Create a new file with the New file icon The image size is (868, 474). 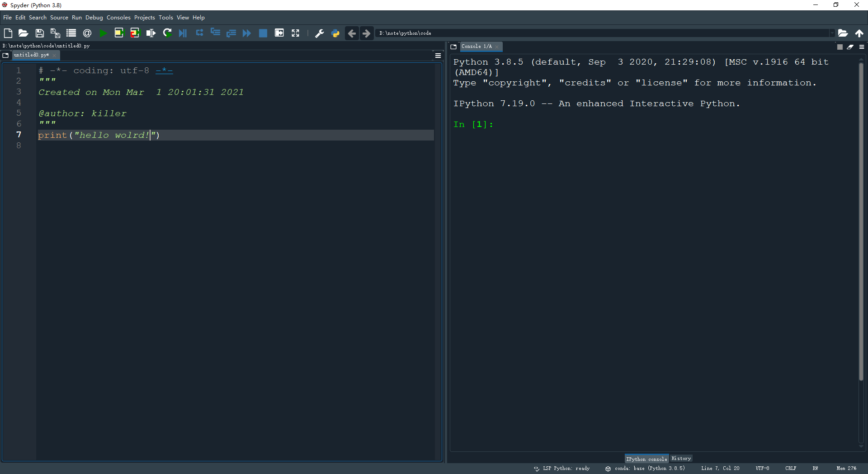8,33
